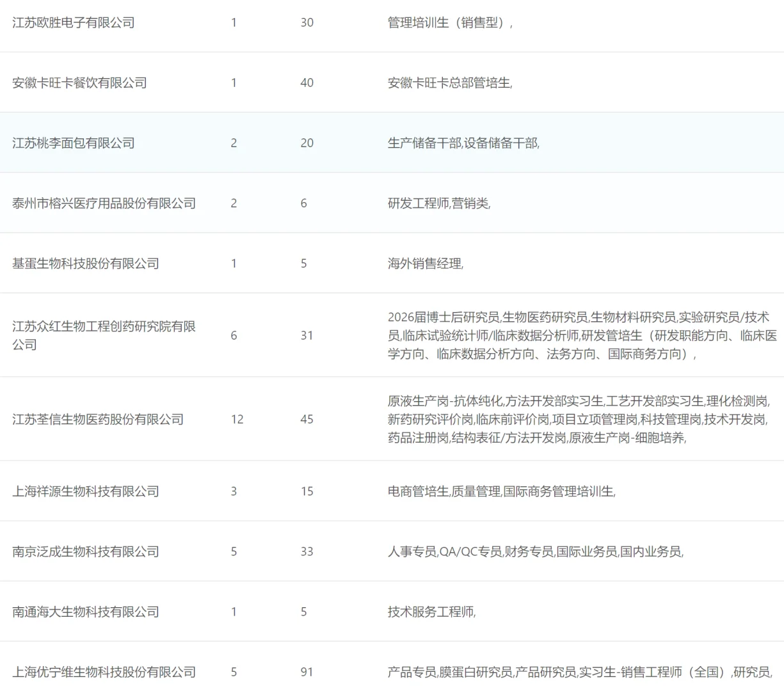Click headcount 91 for 上海优宁维生物科技

[307, 672]
